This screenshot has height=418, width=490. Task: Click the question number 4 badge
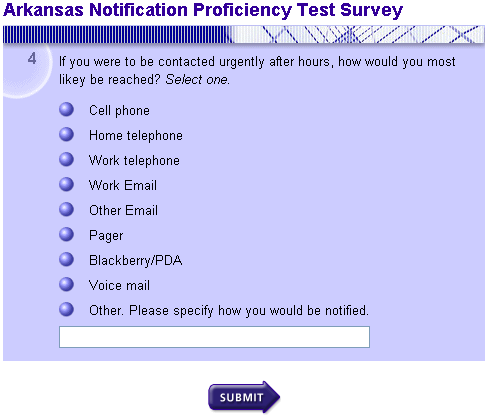point(32,59)
